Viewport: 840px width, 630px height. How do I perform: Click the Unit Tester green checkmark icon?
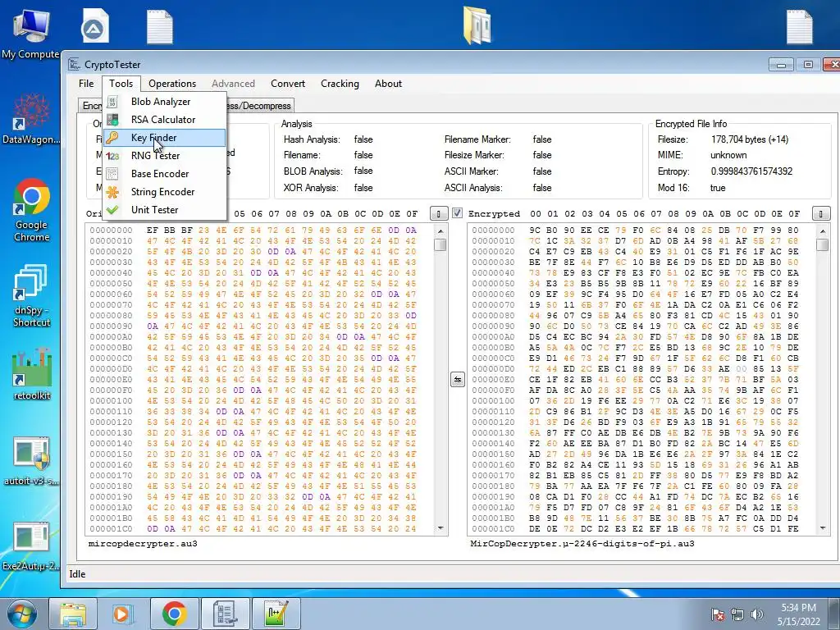tap(112, 209)
